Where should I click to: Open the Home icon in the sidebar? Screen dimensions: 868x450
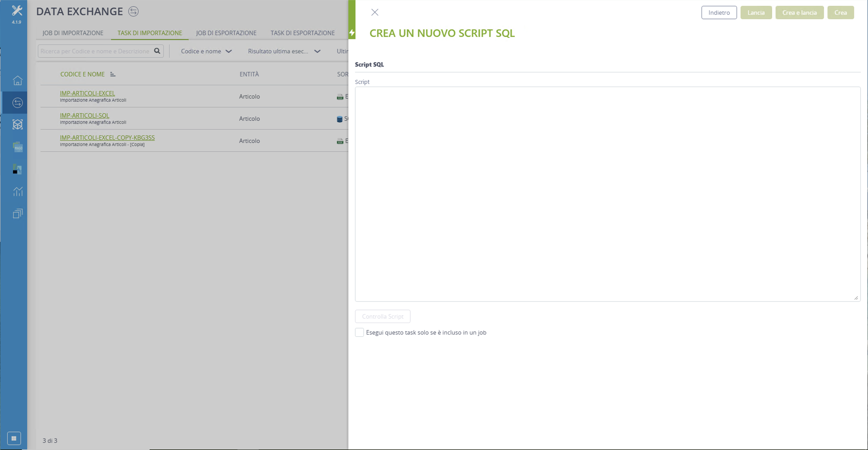(18, 80)
